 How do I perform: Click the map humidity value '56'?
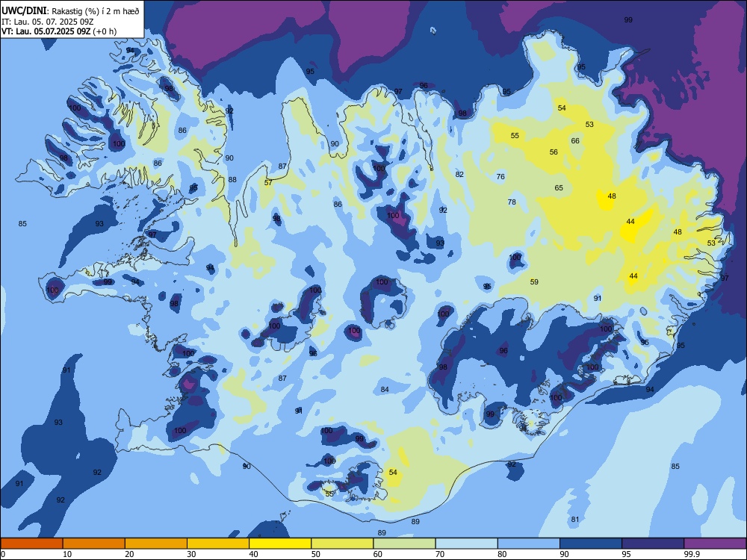pos(554,152)
